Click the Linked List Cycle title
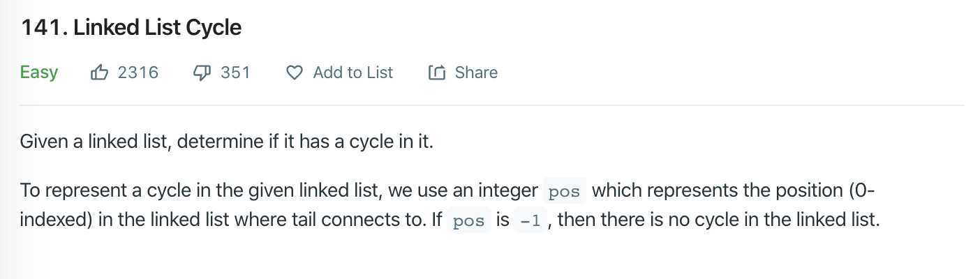The width and height of the screenshot is (980, 279). (x=157, y=28)
